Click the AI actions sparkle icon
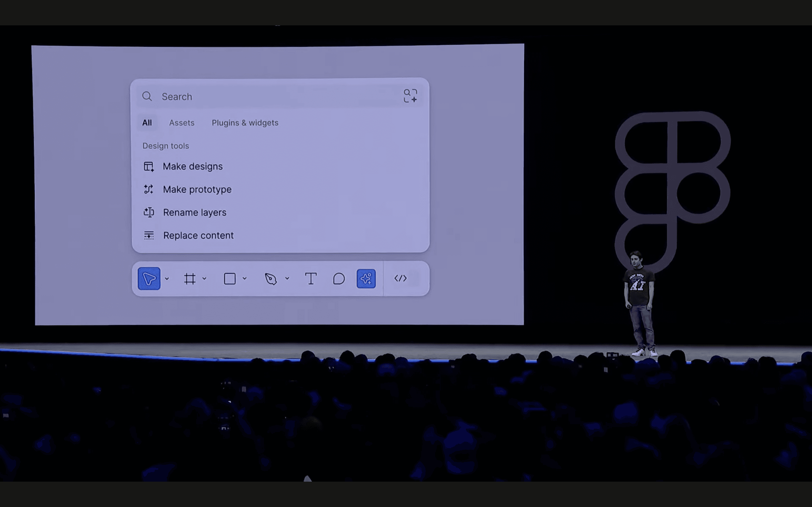This screenshot has height=507, width=812. point(366,278)
